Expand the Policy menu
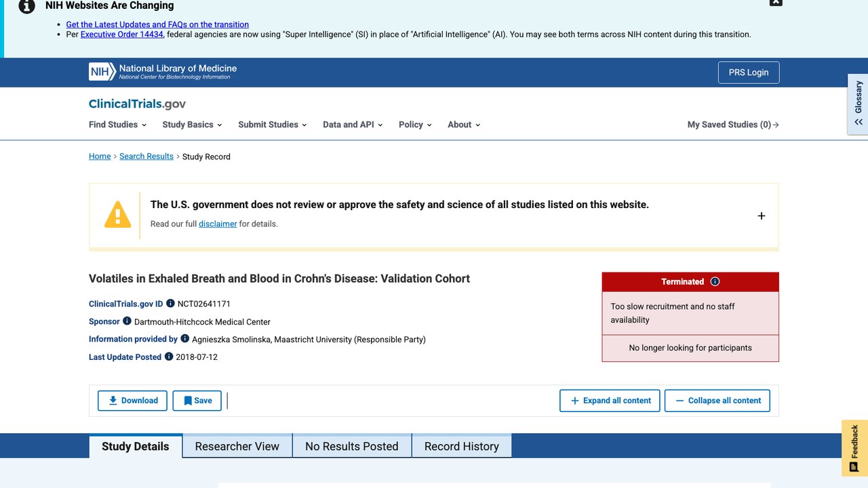 click(415, 125)
